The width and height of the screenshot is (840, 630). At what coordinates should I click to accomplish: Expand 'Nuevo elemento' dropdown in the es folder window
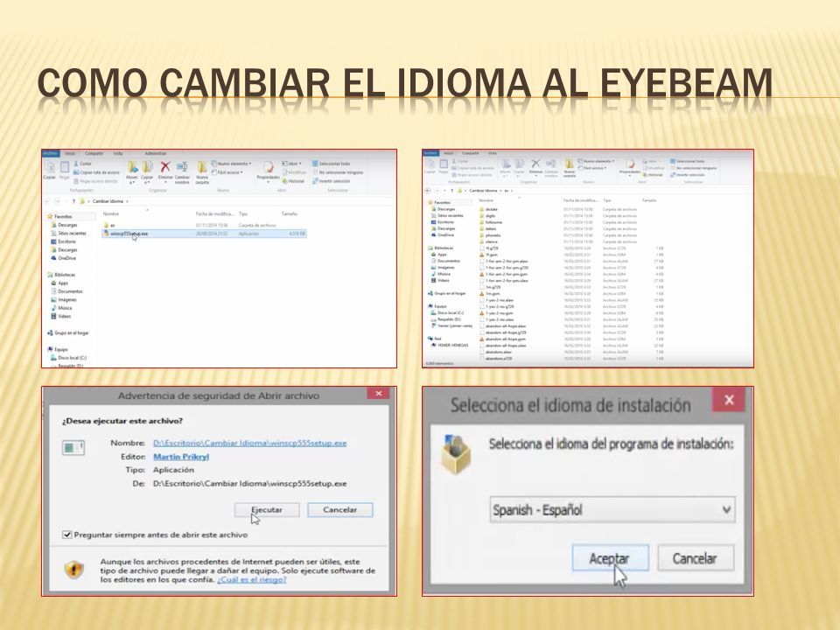pyautogui.click(x=596, y=161)
